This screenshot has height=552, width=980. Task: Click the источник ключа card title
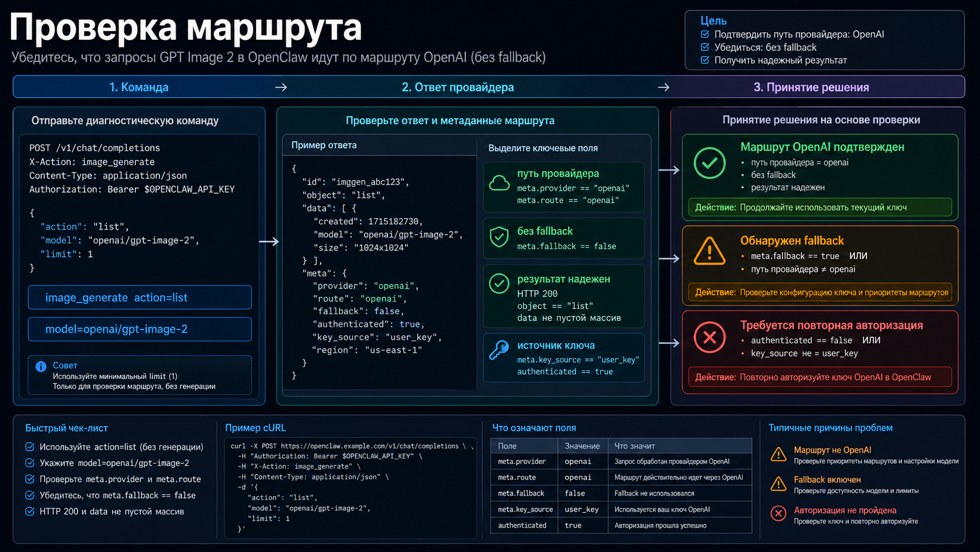[556, 346]
